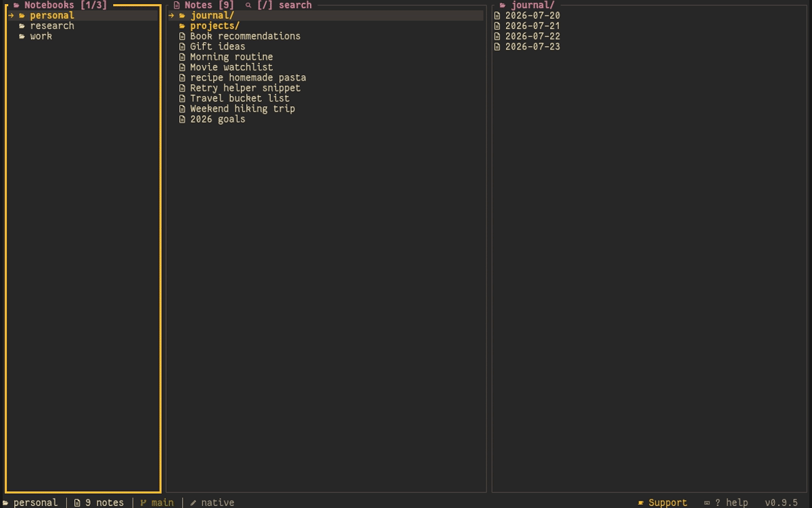Click the Support coffee cup icon

641,503
